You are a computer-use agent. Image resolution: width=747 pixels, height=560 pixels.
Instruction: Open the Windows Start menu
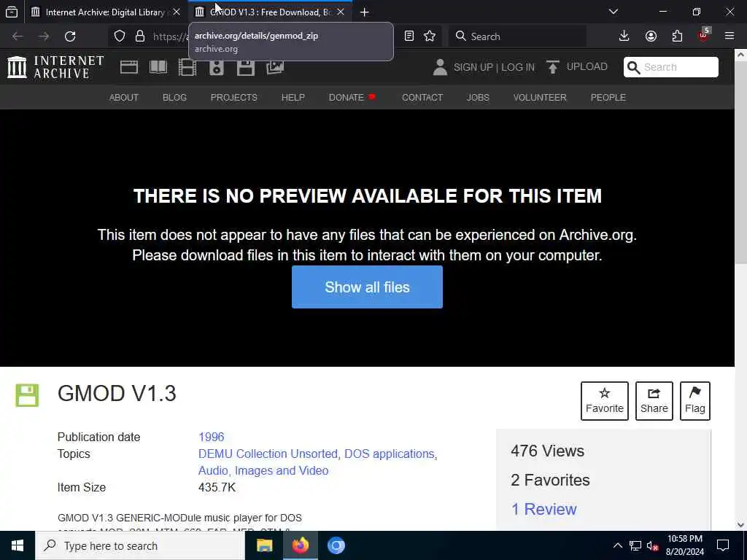point(18,545)
